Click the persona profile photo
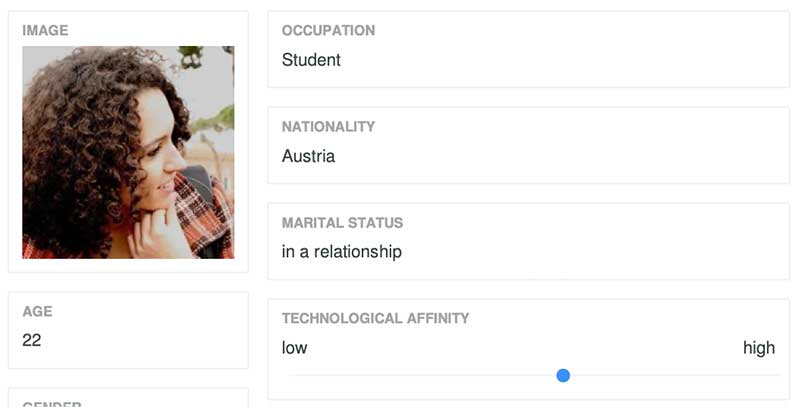Image resolution: width=800 pixels, height=407 pixels. [x=128, y=152]
